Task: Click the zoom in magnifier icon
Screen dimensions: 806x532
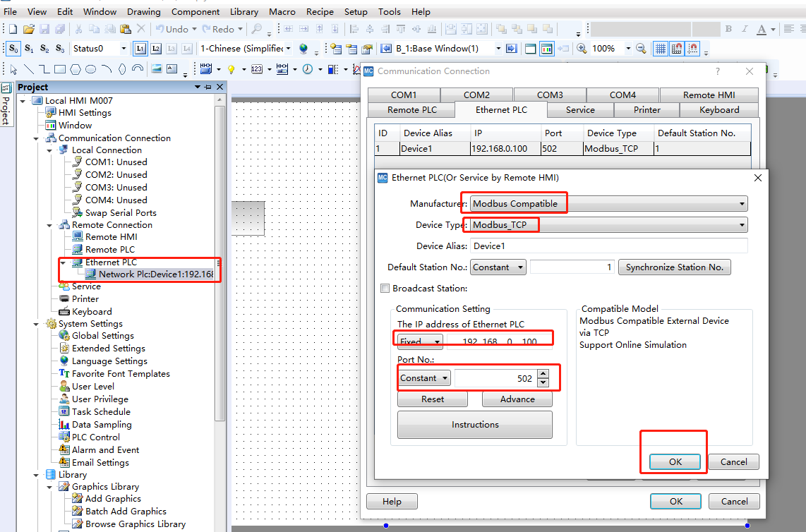Action: pyautogui.click(x=582, y=49)
